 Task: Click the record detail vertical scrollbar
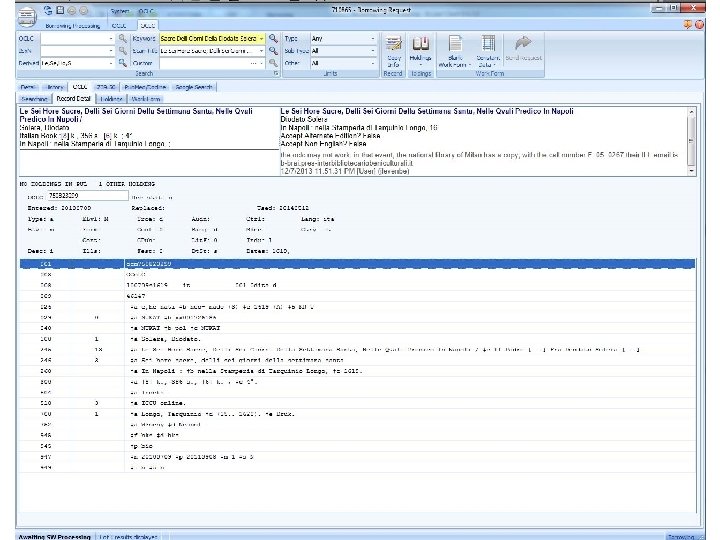689,140
